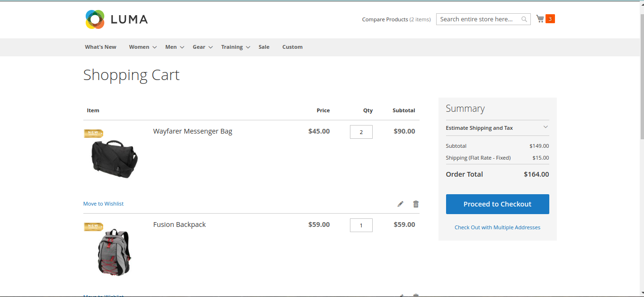644x297 pixels.
Task: Edit Wayfarer Messenger Bag with pencil icon
Action: click(401, 204)
